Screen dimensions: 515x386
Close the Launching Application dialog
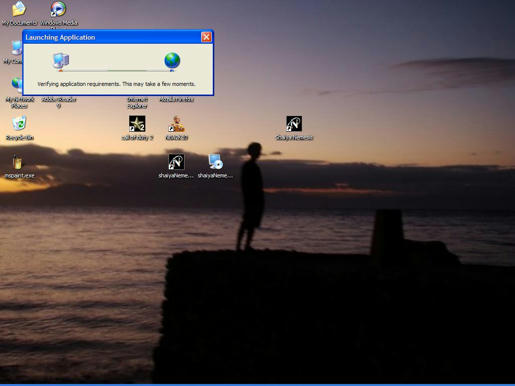[x=206, y=37]
